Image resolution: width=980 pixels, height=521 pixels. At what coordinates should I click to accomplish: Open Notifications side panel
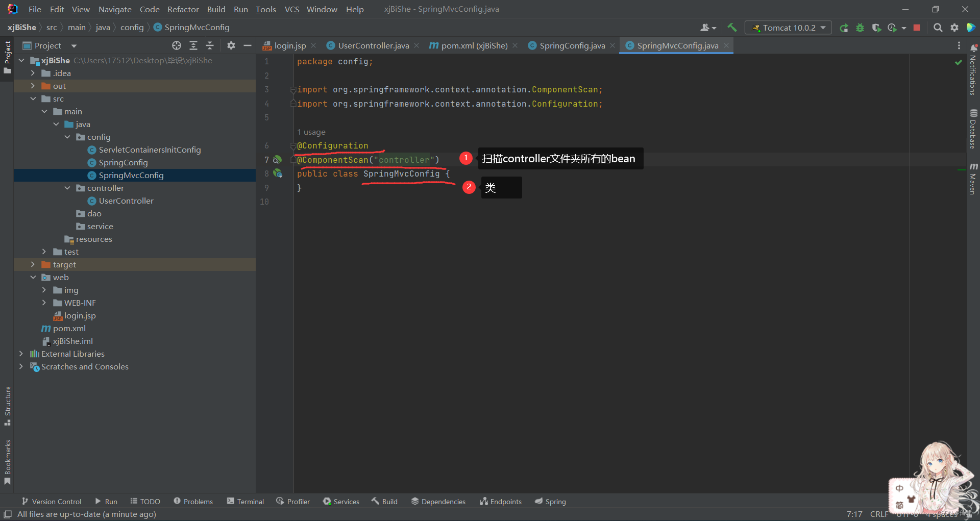click(x=973, y=70)
